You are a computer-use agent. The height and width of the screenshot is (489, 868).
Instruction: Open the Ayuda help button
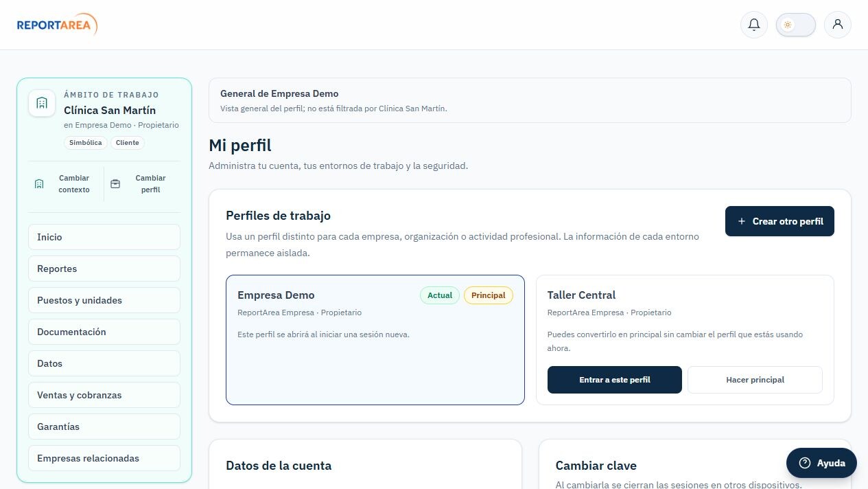[821, 463]
